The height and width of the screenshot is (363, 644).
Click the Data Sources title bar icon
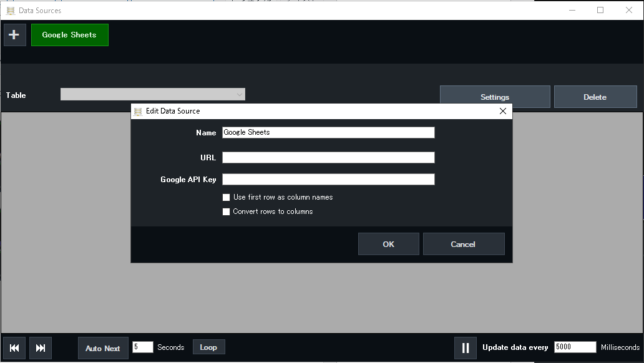[x=11, y=11]
